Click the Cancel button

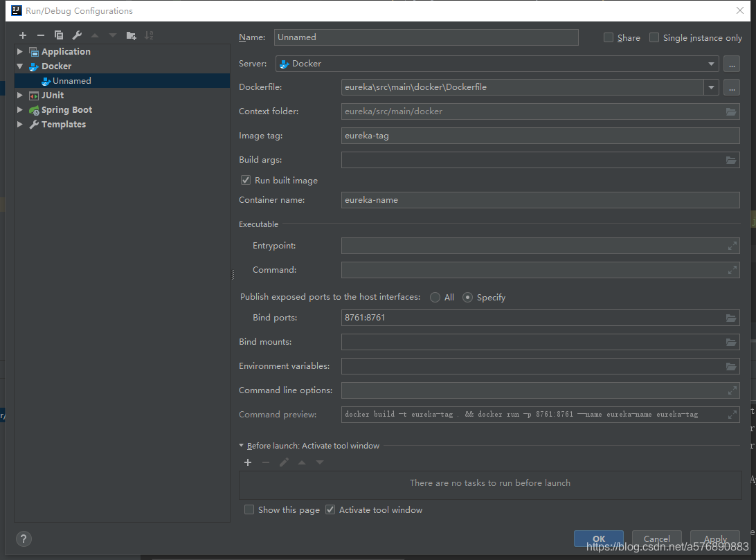tap(657, 539)
